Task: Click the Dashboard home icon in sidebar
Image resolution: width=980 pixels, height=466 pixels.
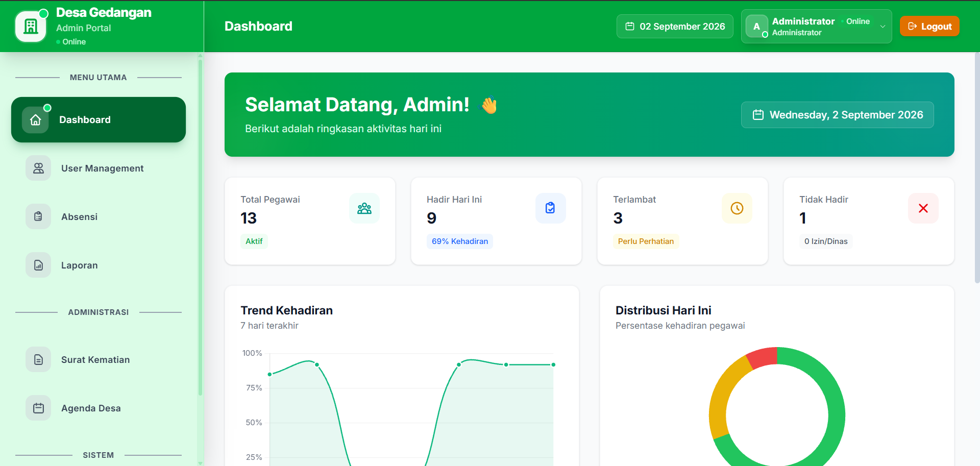Action: tap(35, 120)
